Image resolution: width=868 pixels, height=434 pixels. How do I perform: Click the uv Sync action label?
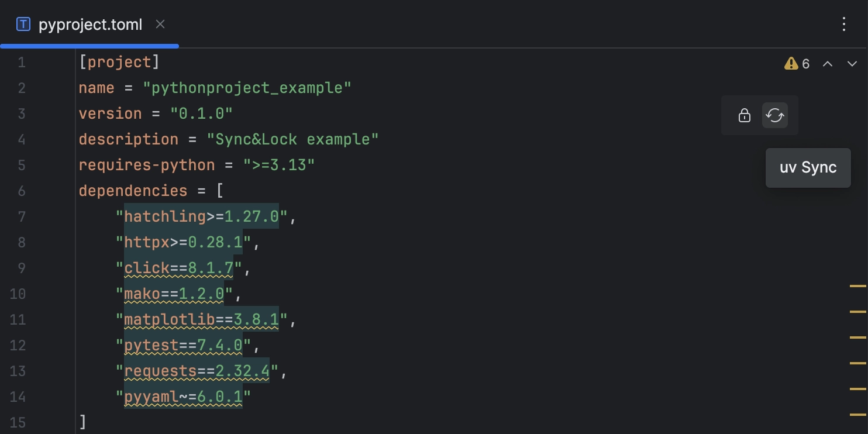808,167
